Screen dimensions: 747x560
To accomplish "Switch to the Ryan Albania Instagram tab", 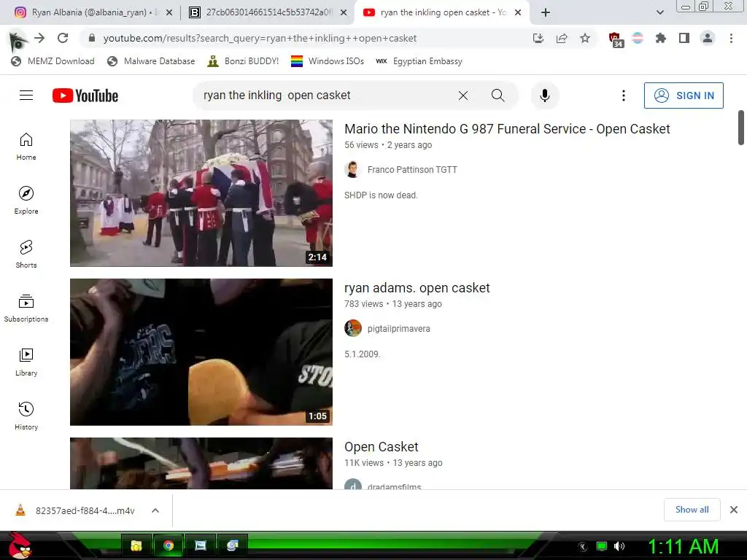I will (93, 12).
